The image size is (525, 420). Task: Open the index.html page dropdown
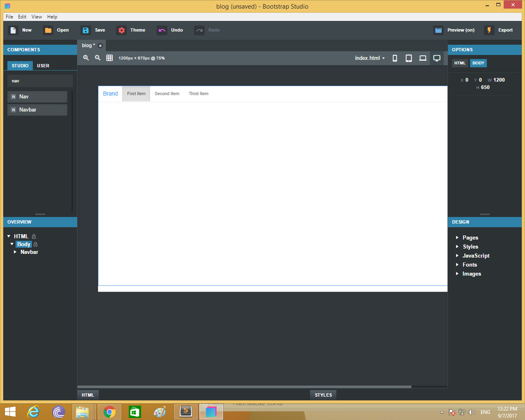click(370, 58)
